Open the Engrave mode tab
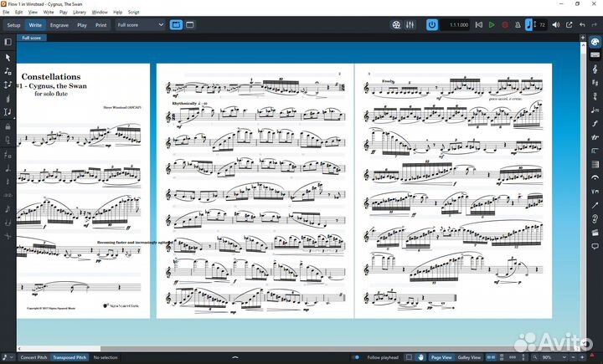This screenshot has height=364, width=603. point(59,25)
